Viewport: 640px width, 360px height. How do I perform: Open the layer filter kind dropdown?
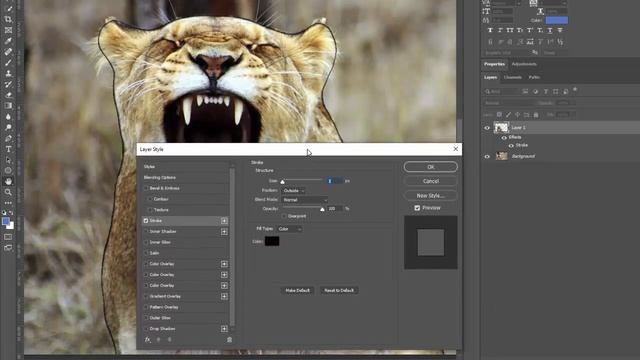[x=502, y=91]
